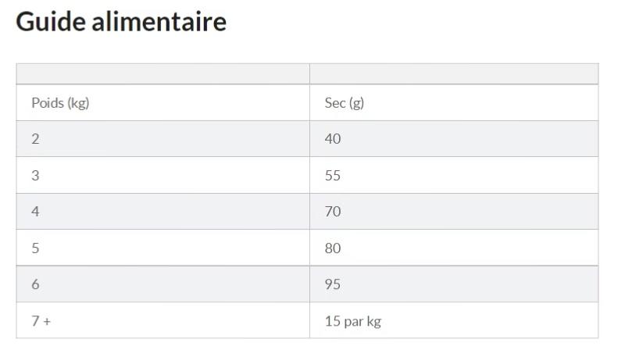The width and height of the screenshot is (625, 364).
Task: Click the 'par kg' text
Action: (362, 321)
